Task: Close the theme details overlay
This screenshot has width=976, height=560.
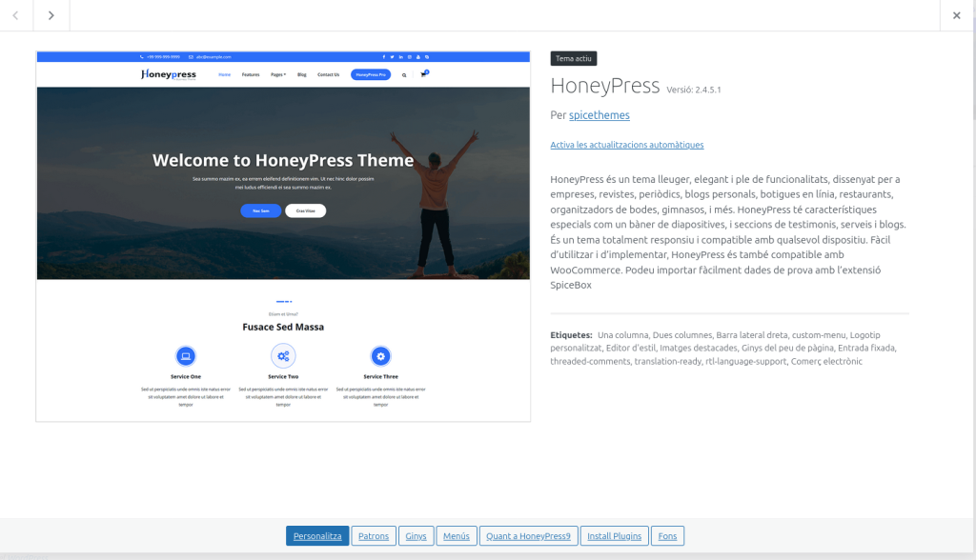Action: (x=957, y=15)
